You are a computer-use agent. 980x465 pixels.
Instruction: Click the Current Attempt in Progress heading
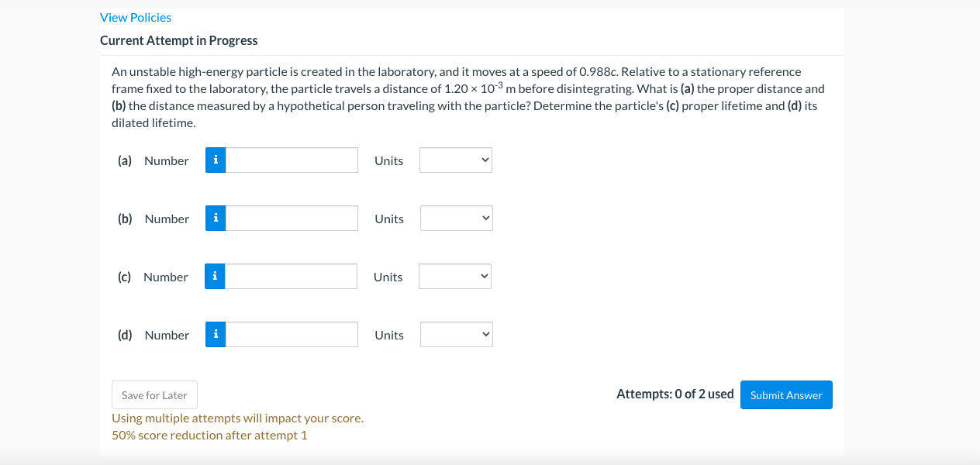pyautogui.click(x=178, y=40)
